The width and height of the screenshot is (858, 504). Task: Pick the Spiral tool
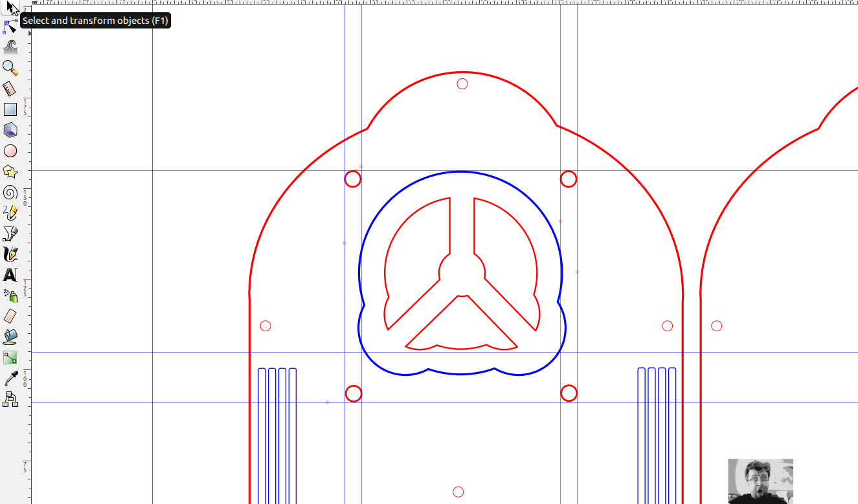pyautogui.click(x=10, y=192)
